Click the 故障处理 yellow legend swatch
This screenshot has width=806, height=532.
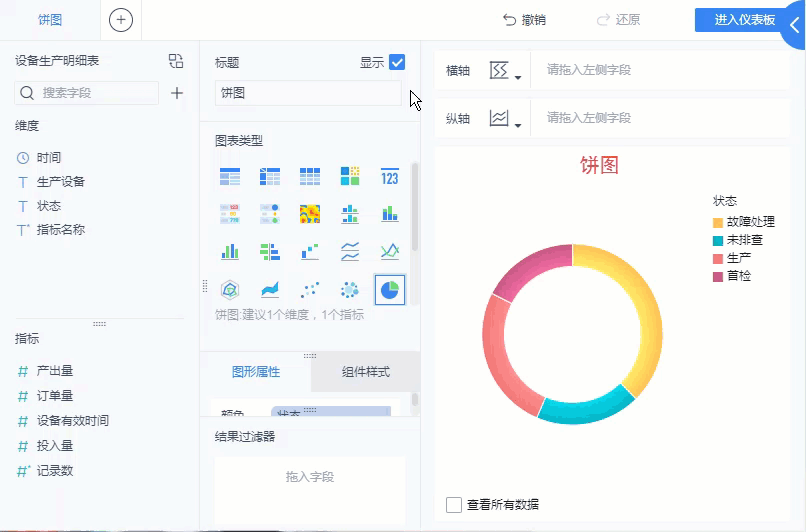coord(718,223)
